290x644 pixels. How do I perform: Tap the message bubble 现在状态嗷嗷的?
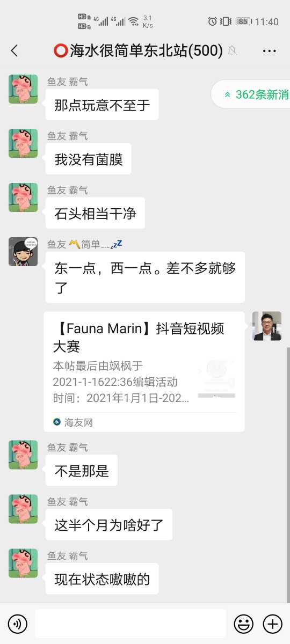(102, 579)
